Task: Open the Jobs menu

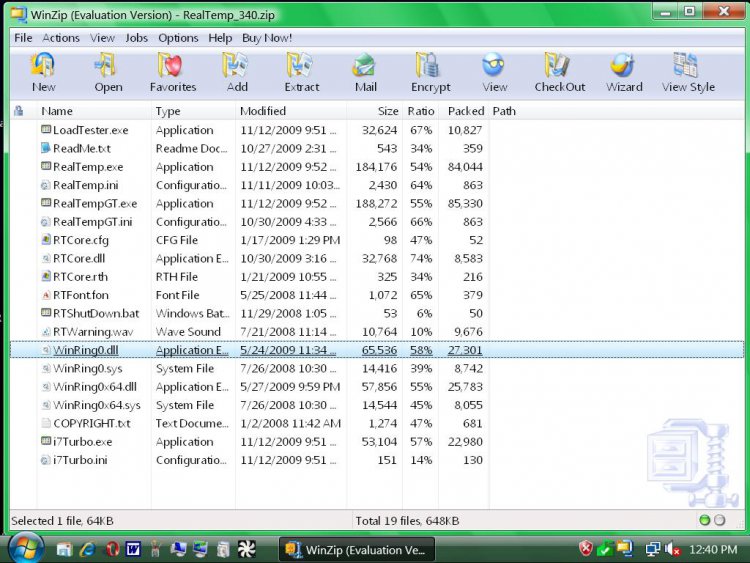Action: (x=136, y=38)
